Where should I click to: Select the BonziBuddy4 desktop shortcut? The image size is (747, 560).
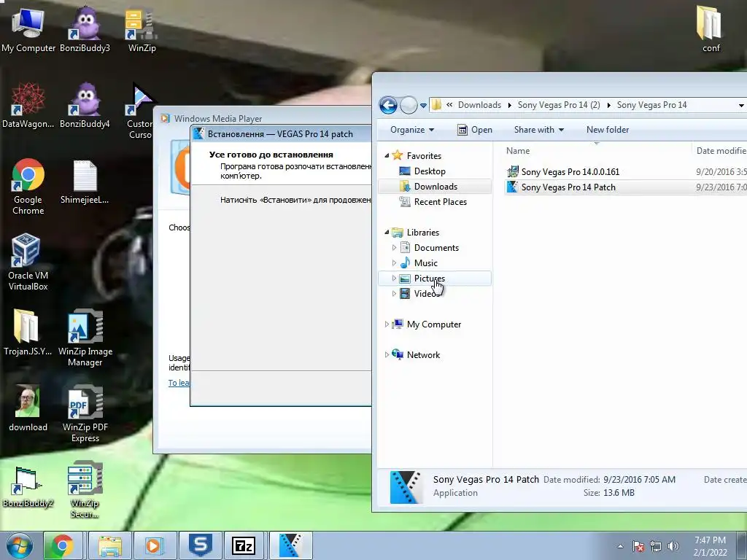tap(85, 105)
